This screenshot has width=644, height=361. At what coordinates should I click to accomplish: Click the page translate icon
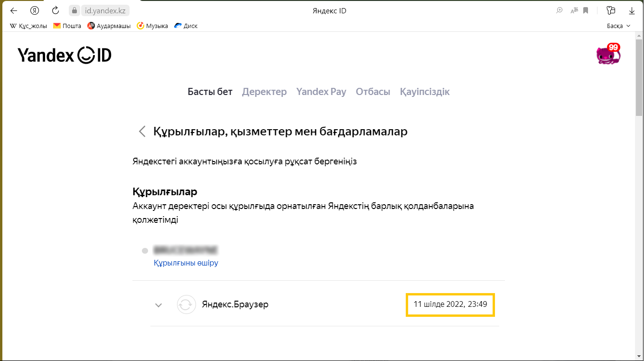point(574,10)
